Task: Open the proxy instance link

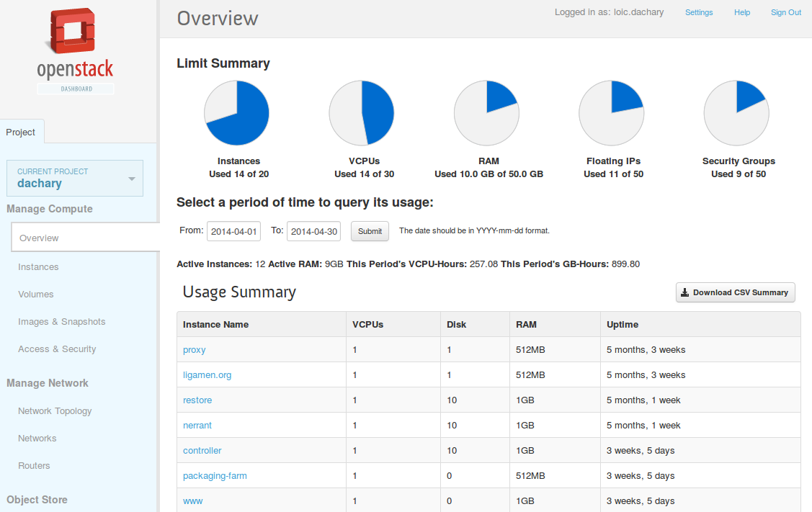Action: [x=195, y=350]
